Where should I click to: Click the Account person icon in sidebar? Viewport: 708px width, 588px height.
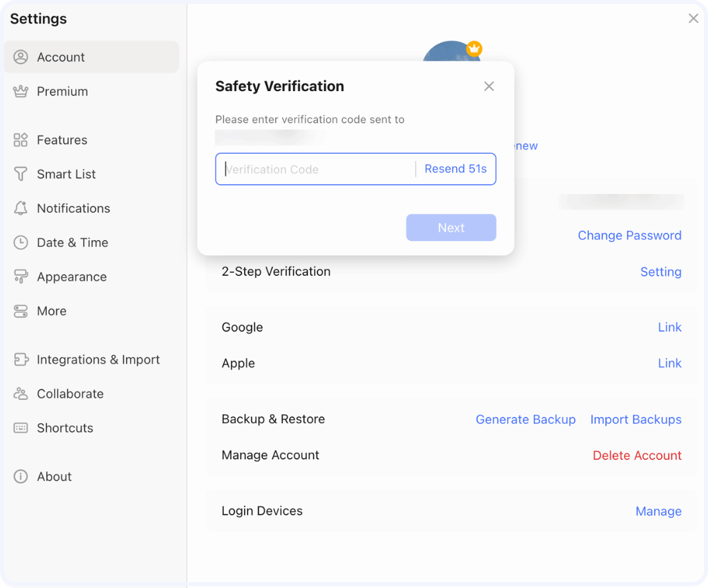click(21, 57)
